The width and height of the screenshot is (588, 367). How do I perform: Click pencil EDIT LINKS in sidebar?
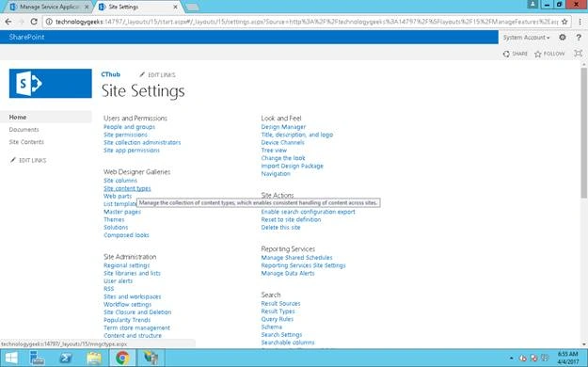click(x=28, y=160)
